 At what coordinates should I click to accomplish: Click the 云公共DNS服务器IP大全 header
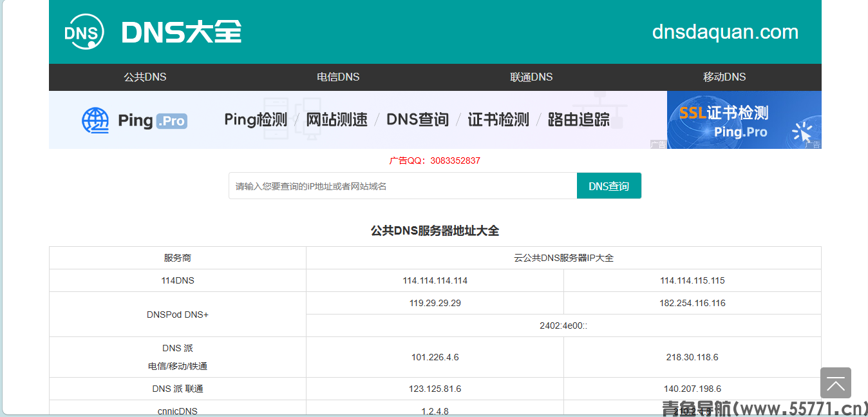point(563,258)
